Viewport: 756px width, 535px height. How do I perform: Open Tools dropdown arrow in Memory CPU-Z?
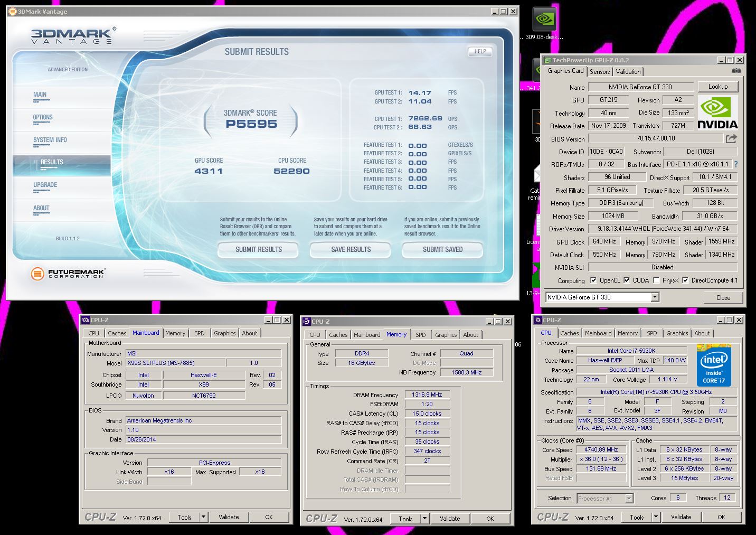point(424,519)
